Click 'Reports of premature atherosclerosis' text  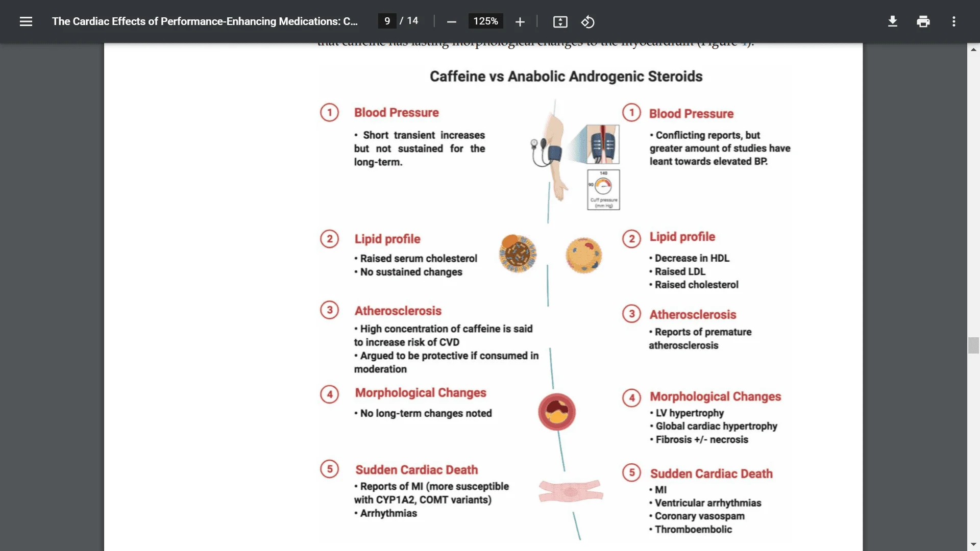coord(700,339)
